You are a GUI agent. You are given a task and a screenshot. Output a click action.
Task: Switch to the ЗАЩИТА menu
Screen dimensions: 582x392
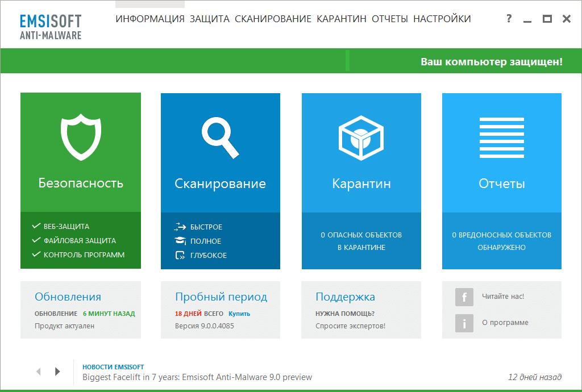coord(210,18)
